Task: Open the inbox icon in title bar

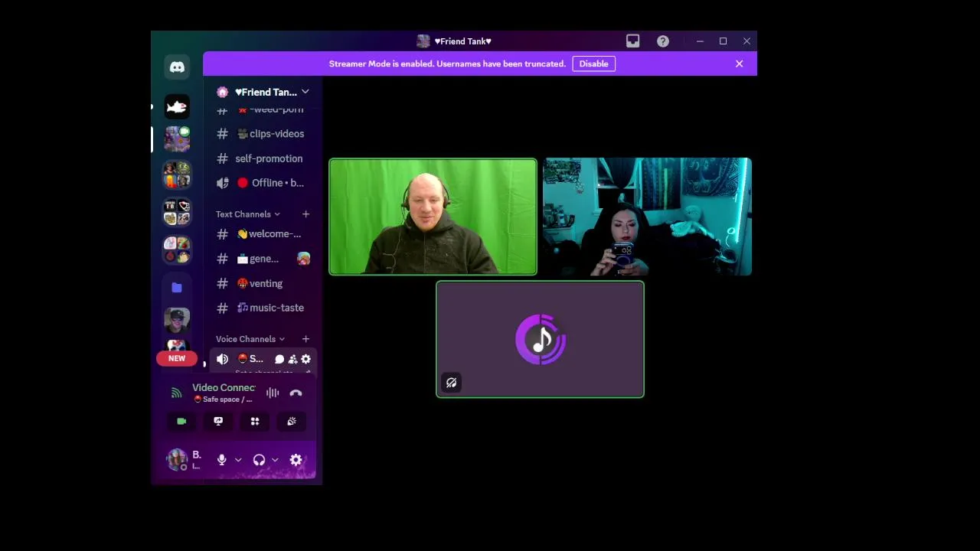Action: coord(632,41)
